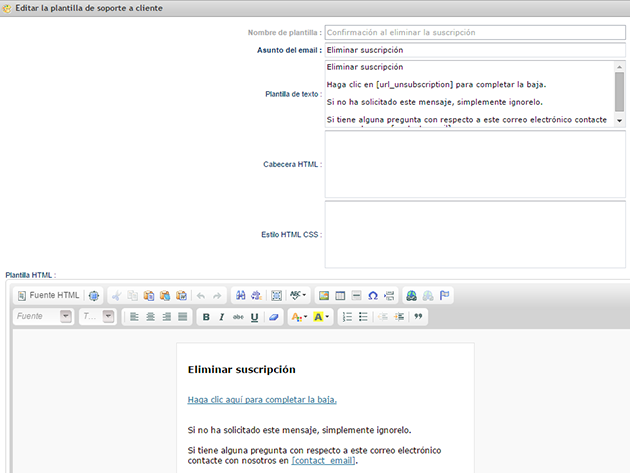Insert an image into the template
630x473 pixels.
pos(324,296)
